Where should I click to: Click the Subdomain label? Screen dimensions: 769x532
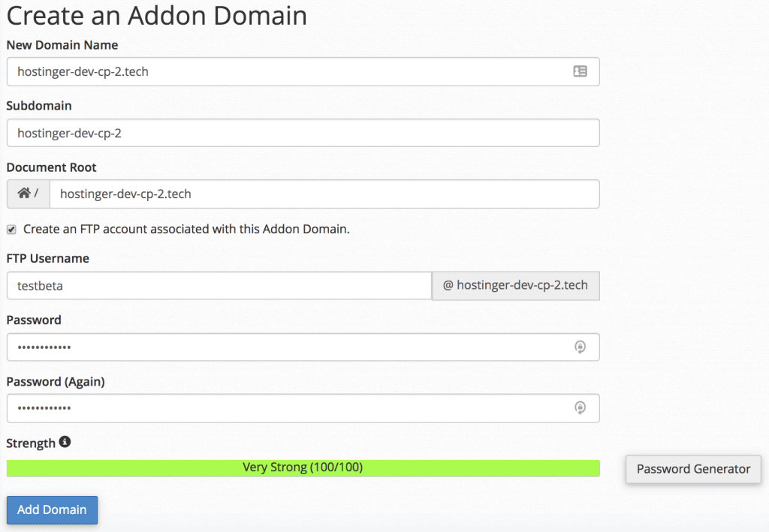pyautogui.click(x=38, y=106)
